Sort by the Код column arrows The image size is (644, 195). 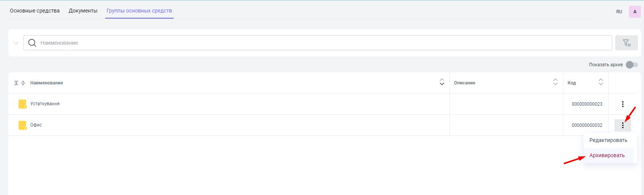[x=600, y=82]
